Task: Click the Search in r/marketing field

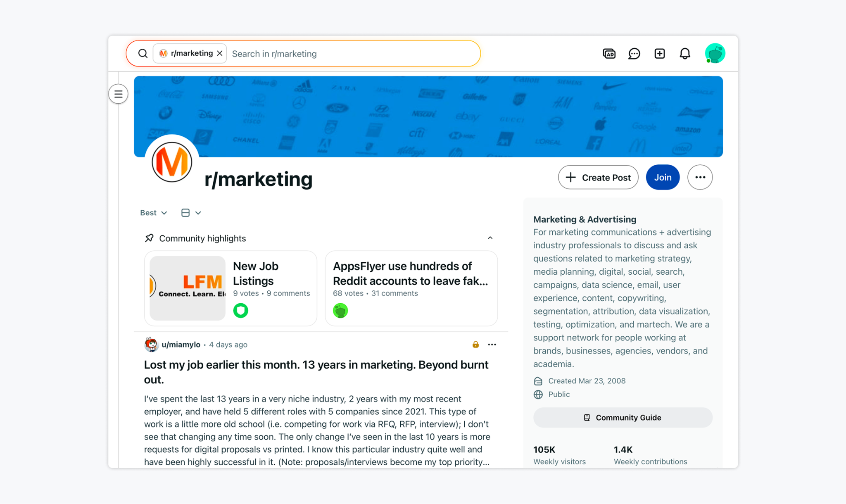Action: tap(351, 54)
